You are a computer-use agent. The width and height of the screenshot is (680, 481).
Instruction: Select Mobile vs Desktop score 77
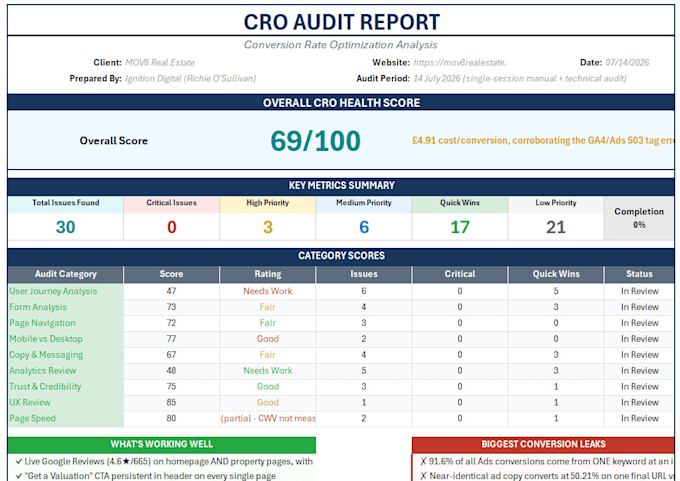171,339
